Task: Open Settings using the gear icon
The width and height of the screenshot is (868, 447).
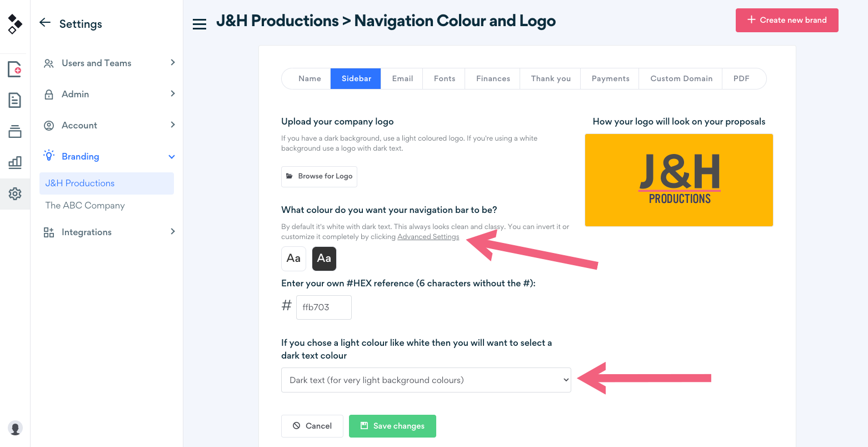Action: (16, 193)
